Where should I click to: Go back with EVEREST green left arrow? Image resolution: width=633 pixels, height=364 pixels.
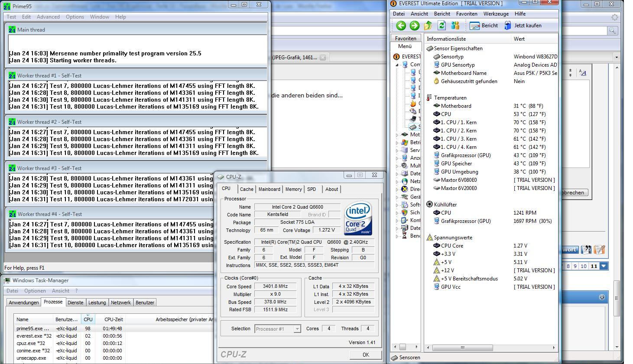pyautogui.click(x=401, y=26)
